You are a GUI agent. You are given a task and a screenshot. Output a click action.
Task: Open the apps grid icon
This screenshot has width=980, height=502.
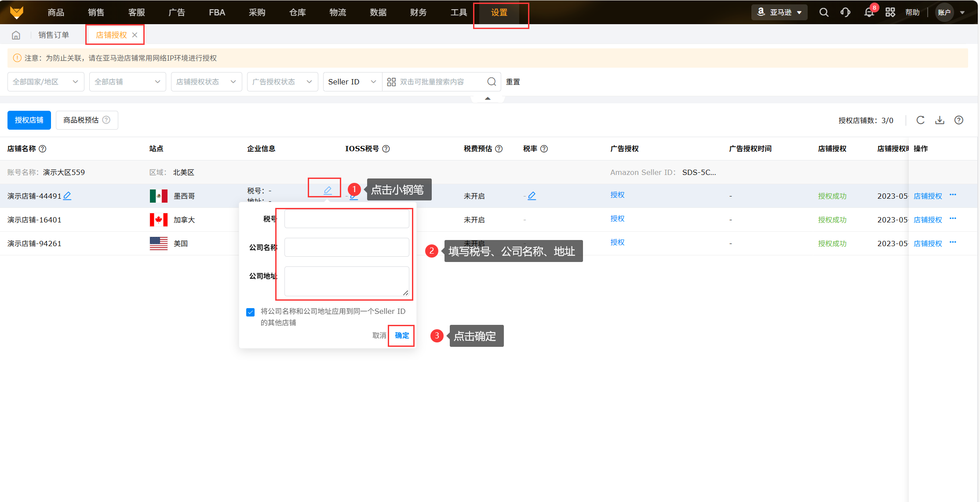(x=890, y=12)
